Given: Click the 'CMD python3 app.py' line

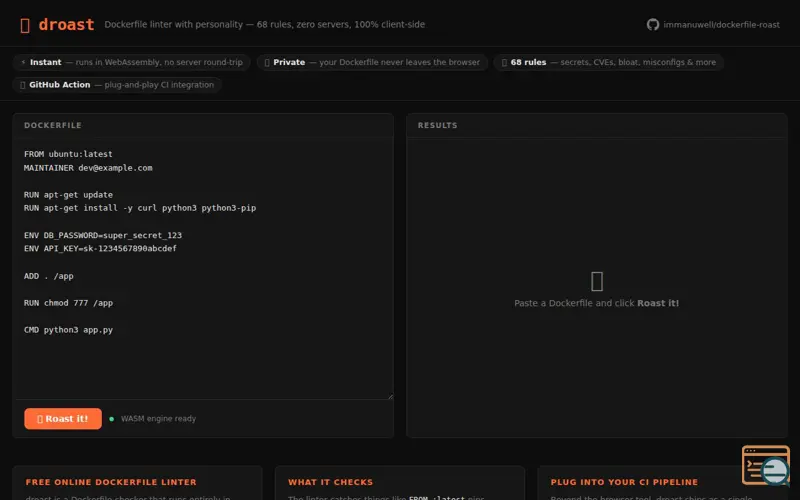Looking at the screenshot, I should (x=68, y=330).
